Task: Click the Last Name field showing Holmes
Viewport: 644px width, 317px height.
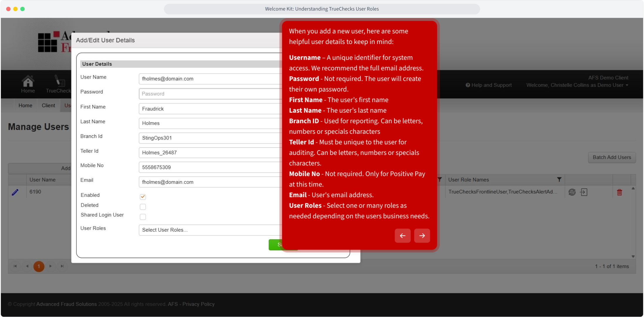Action: (210, 123)
